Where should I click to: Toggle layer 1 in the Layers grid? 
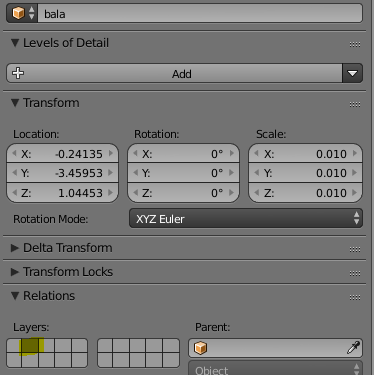(x=14, y=346)
